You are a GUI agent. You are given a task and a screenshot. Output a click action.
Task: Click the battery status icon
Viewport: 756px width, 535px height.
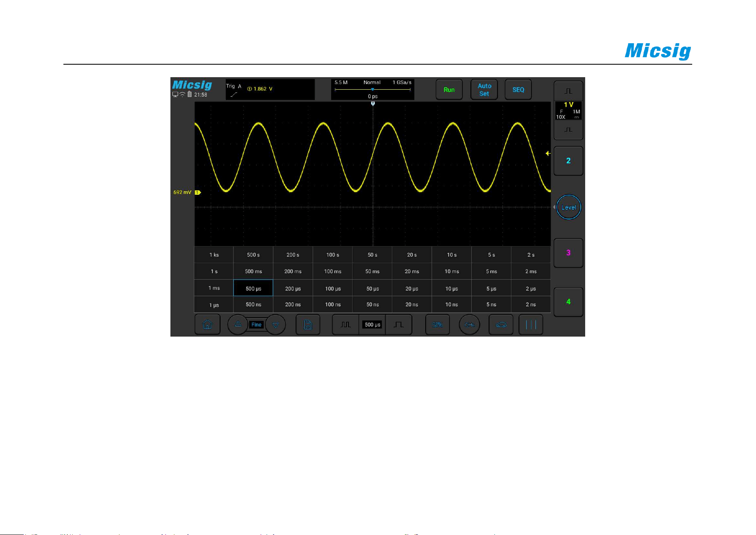(x=189, y=95)
